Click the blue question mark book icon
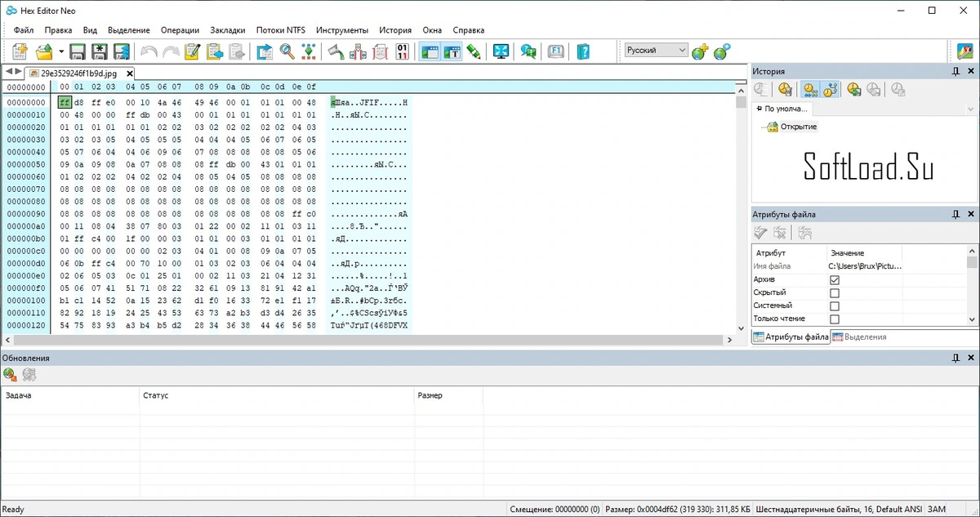Viewport: 980px width, 517px height. 583,51
